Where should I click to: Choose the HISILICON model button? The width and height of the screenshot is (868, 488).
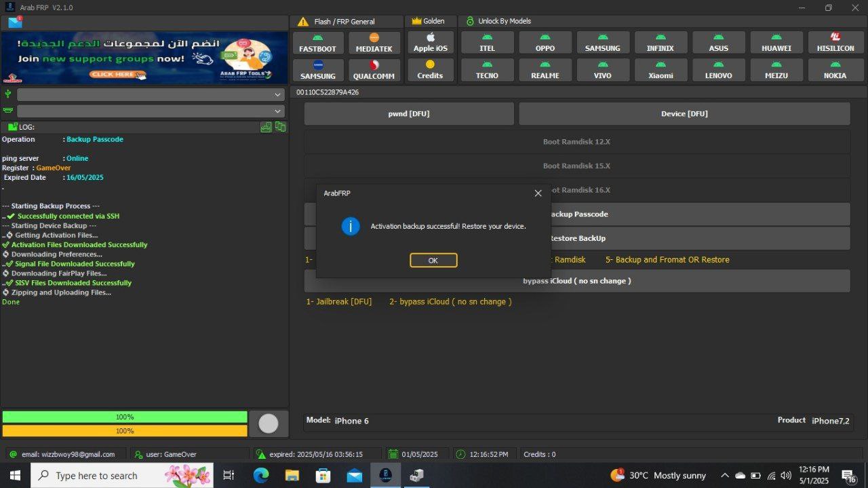(835, 43)
